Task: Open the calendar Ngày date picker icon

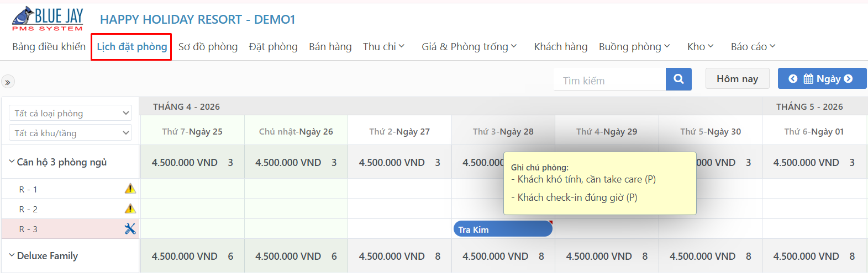Action: 808,79
